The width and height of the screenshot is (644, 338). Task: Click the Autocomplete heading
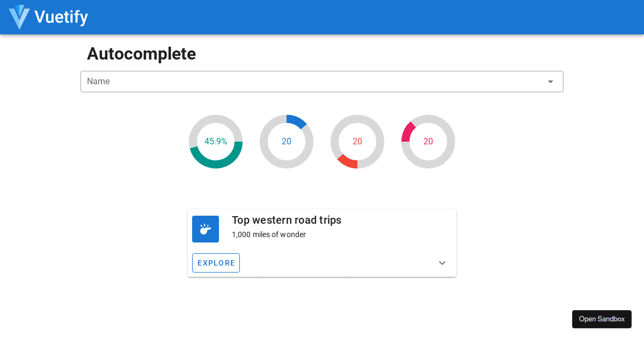(x=141, y=54)
